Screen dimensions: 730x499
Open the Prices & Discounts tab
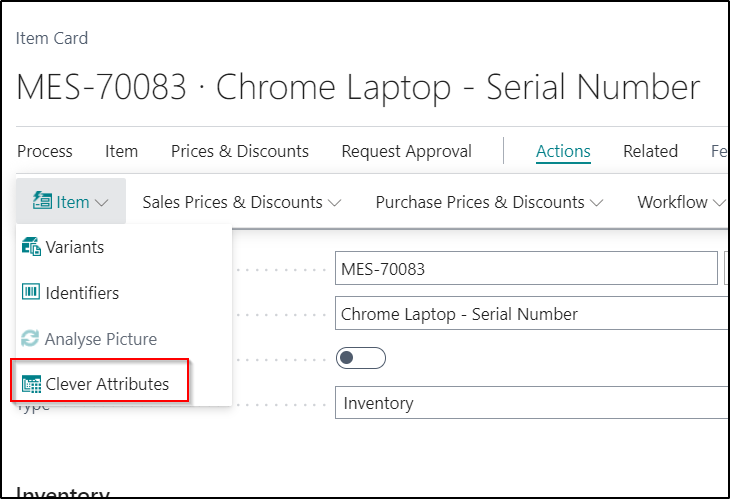coord(240,151)
